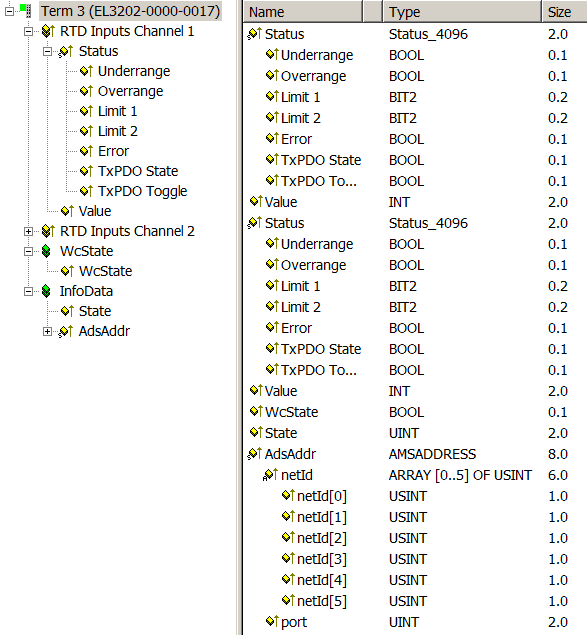This screenshot has width=587, height=635.
Task: Collapse the RTD Inputs Channel 1 node
Action: click(x=28, y=32)
